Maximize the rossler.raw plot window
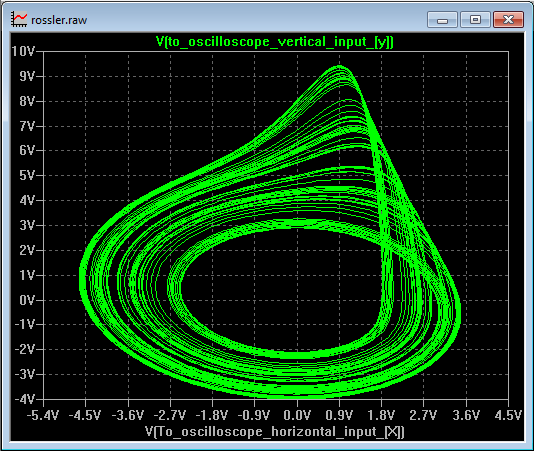Viewport: 534px width, 451px height. (475, 20)
